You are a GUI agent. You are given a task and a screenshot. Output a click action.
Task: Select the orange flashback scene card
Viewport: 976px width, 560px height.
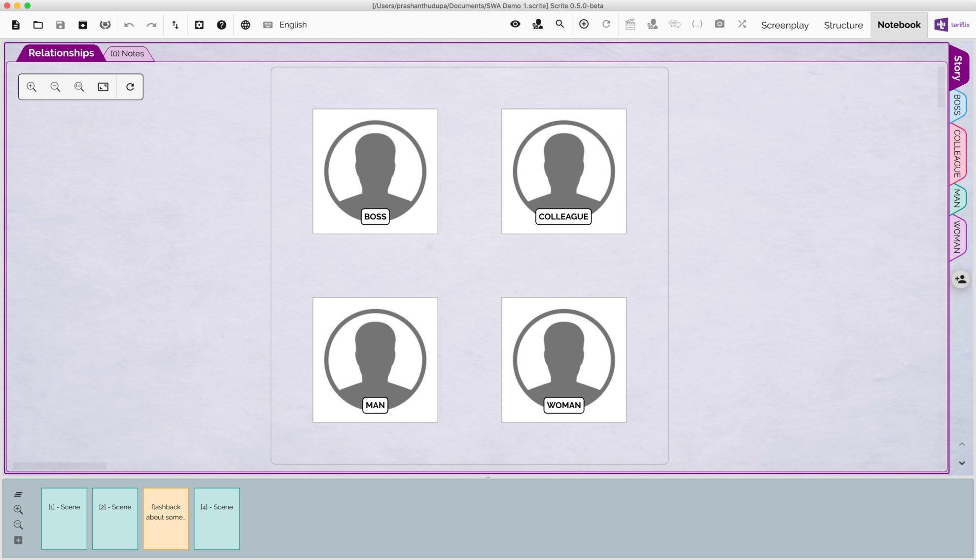(x=166, y=519)
